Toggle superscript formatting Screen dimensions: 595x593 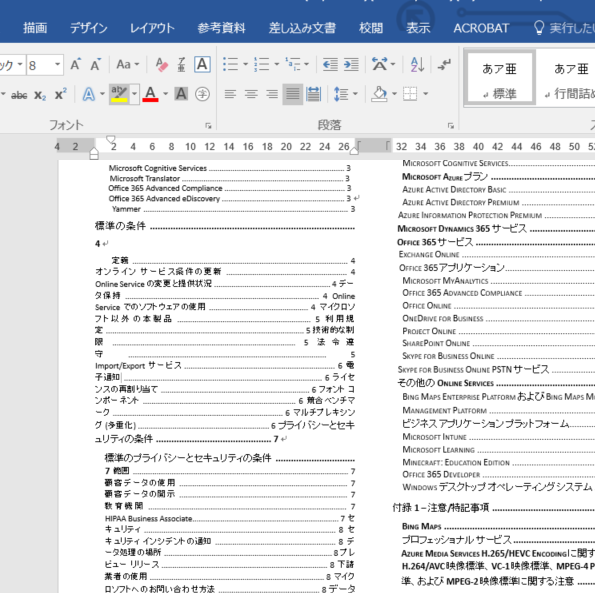point(61,94)
